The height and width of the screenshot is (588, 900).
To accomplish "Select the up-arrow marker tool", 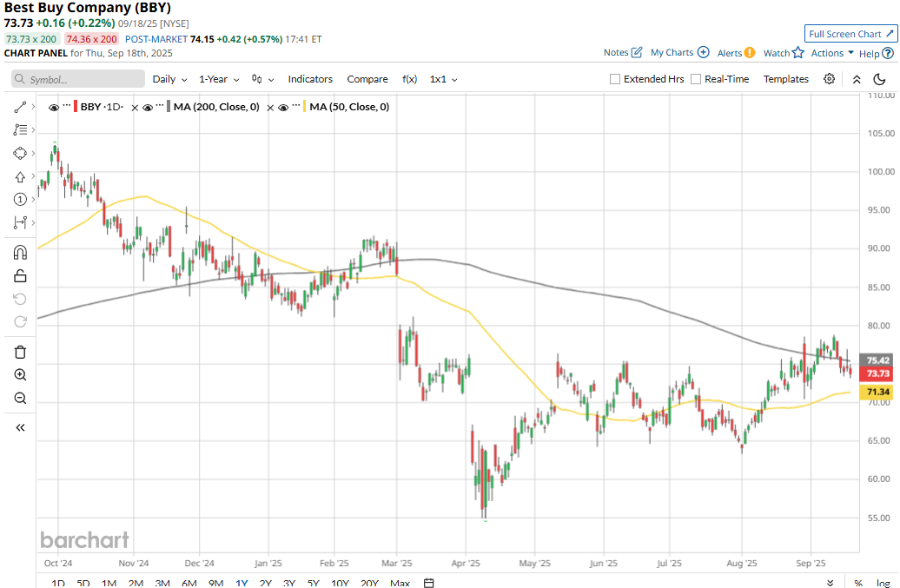I will (20, 176).
